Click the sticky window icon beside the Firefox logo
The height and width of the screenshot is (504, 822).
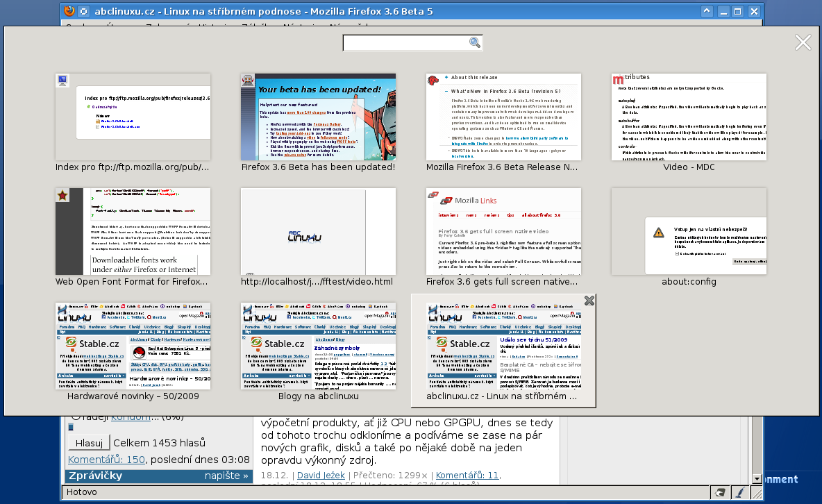[84, 11]
